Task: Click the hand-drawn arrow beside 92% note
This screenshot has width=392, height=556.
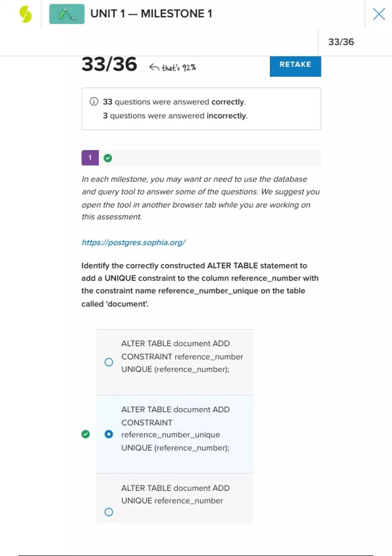Action: pos(154,67)
